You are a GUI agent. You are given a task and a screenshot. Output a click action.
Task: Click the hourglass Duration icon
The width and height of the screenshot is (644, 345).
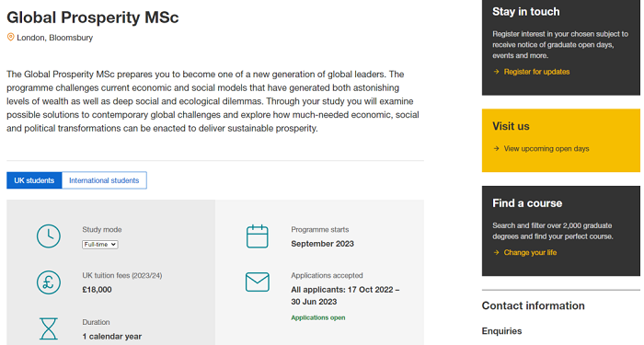[x=49, y=328]
